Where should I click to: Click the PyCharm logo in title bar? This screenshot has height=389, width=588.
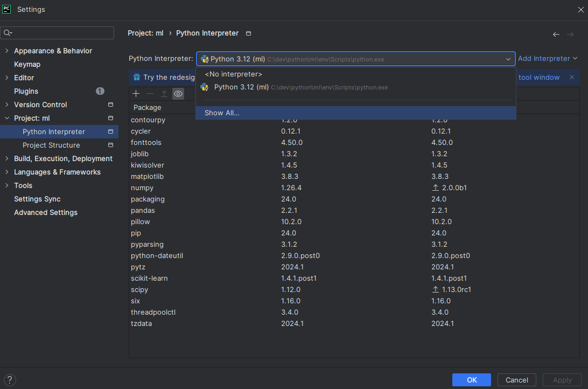tap(7, 9)
